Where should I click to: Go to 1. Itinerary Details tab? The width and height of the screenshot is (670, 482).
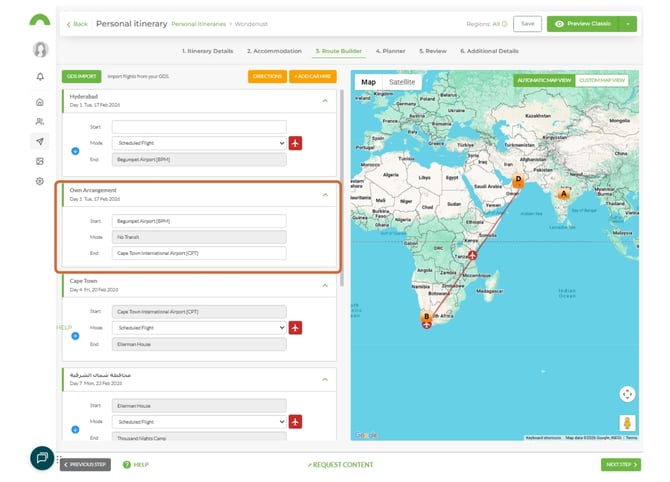[x=208, y=51]
